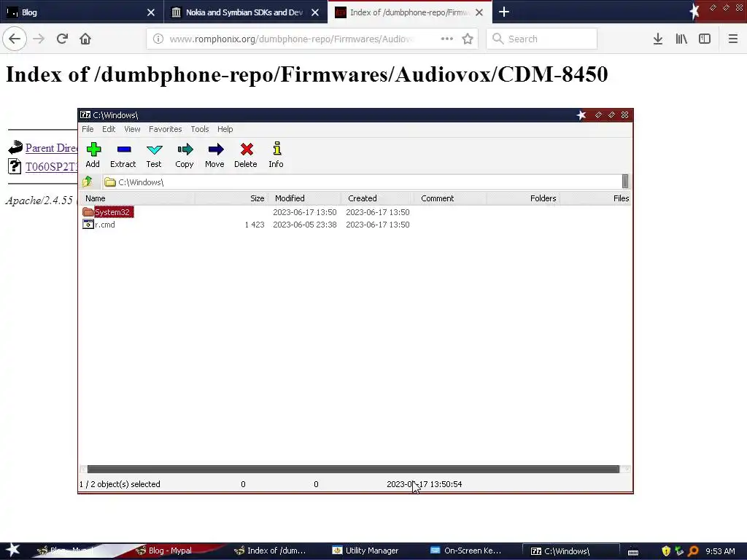Click the Move toolbar icon
This screenshot has height=560, width=747.
pos(215,155)
